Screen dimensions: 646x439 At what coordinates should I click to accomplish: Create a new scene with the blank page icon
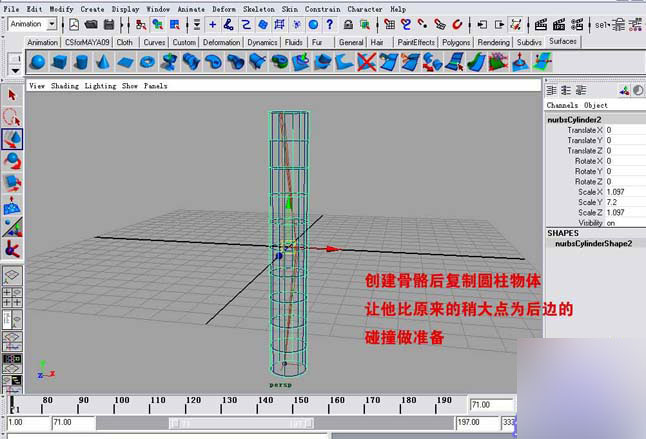point(74,25)
